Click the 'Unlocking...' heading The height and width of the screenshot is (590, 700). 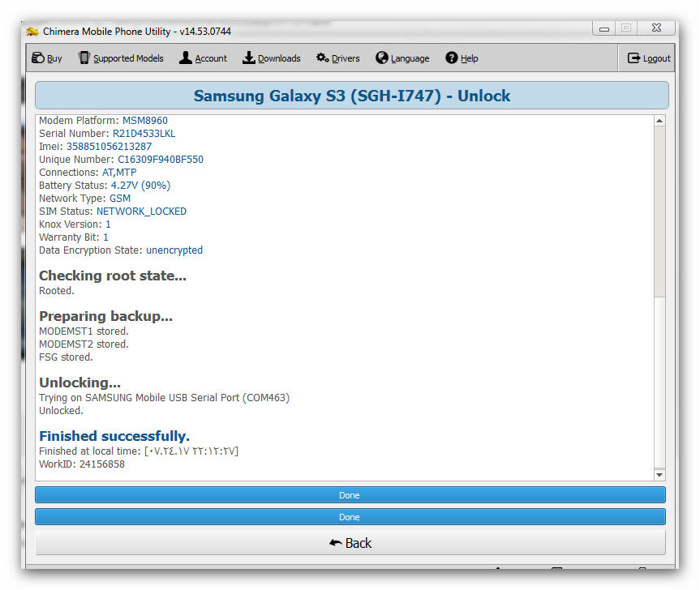(80, 383)
